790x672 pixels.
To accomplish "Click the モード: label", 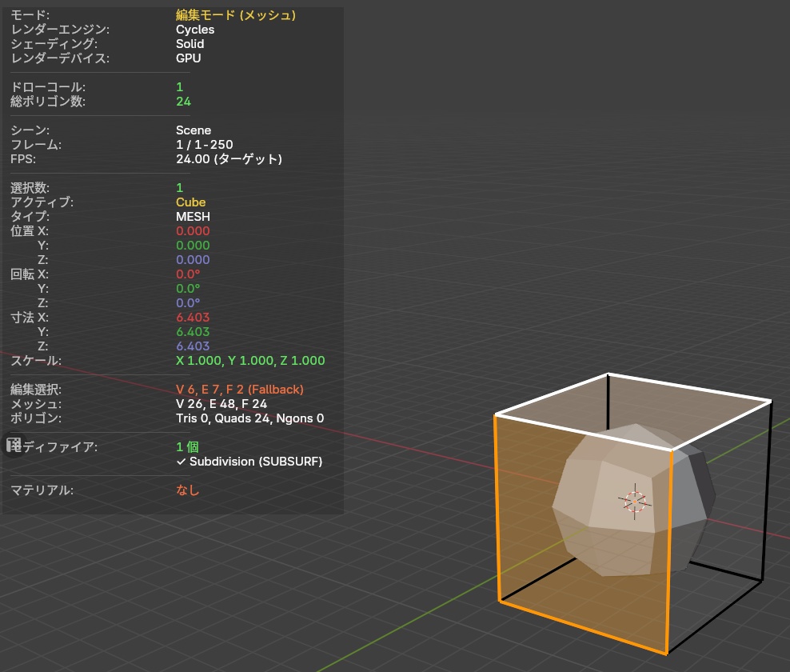I will 30,15.
